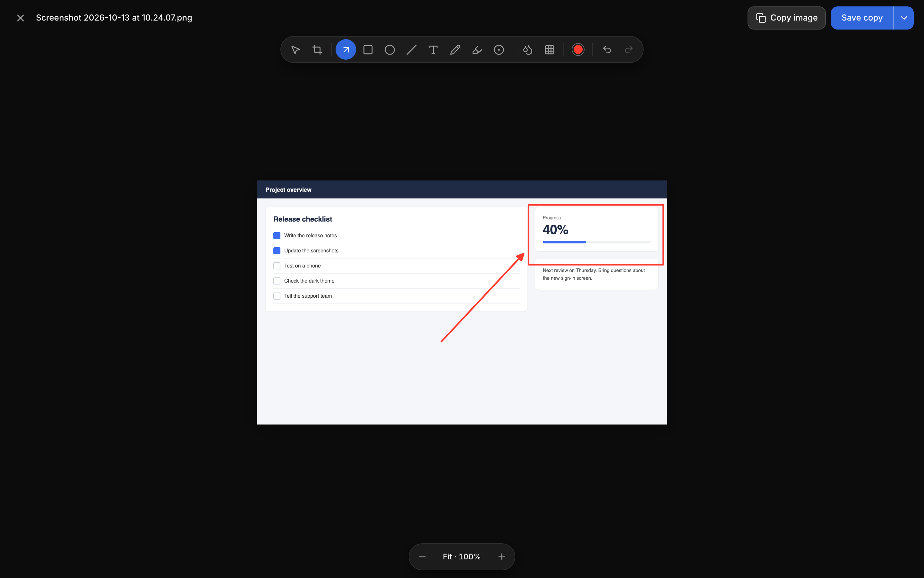
Task: Select the pointer selection tool
Action: [295, 50]
